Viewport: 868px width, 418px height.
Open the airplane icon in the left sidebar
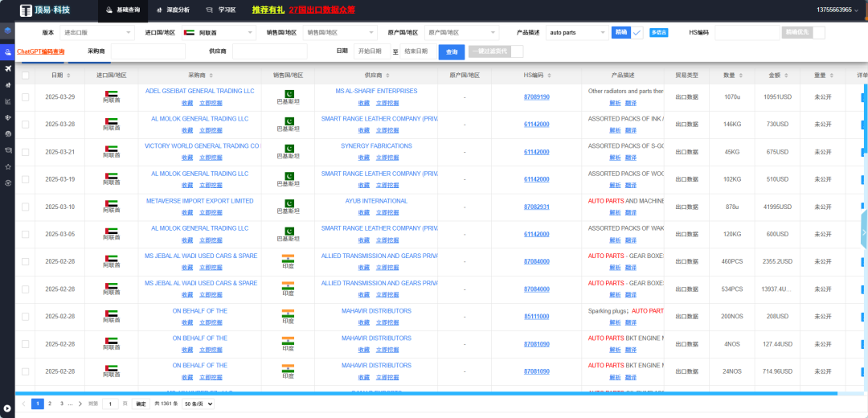point(7,68)
